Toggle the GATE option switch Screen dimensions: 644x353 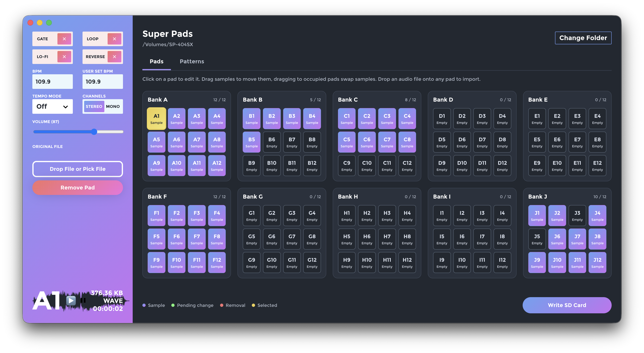(64, 39)
